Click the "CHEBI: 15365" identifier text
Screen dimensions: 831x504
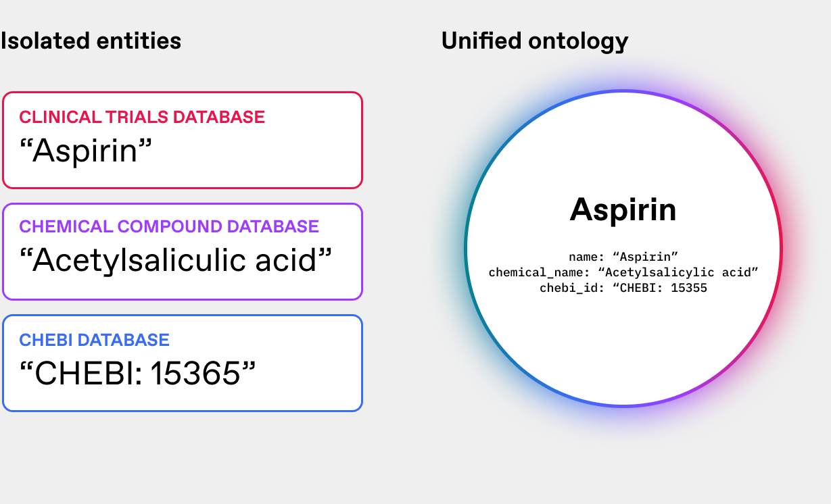click(x=138, y=372)
